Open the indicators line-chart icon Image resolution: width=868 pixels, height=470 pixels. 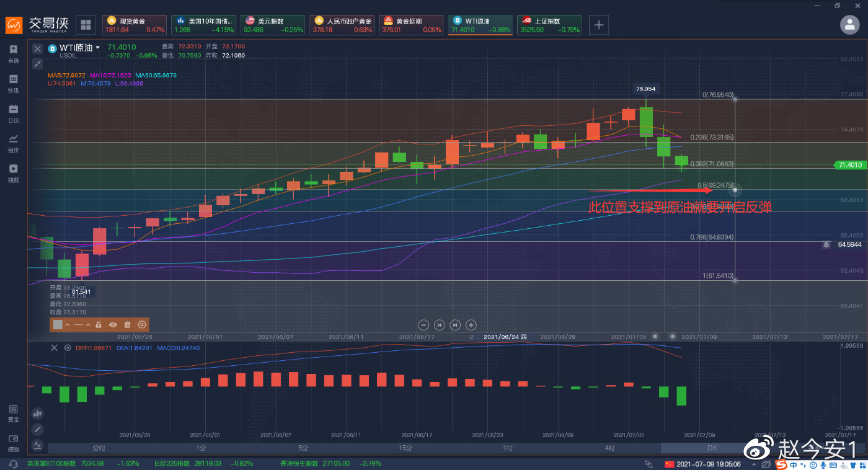(x=37, y=445)
